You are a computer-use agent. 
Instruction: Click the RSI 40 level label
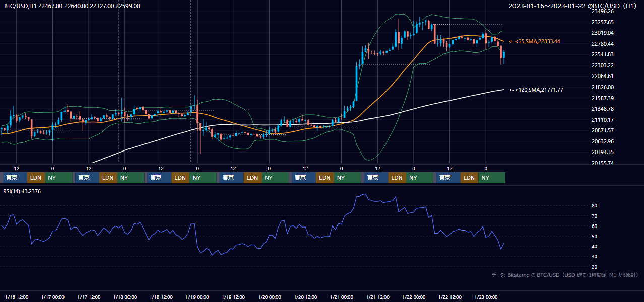pyautogui.click(x=594, y=246)
